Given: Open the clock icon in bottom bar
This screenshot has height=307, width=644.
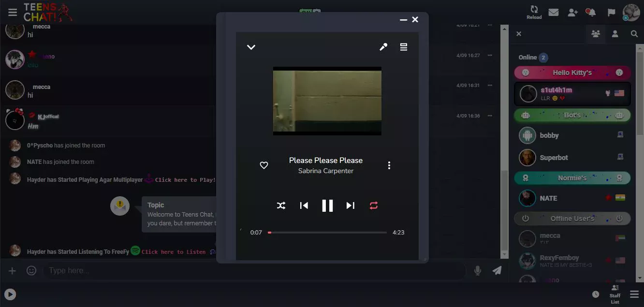Looking at the screenshot, I should tap(596, 294).
